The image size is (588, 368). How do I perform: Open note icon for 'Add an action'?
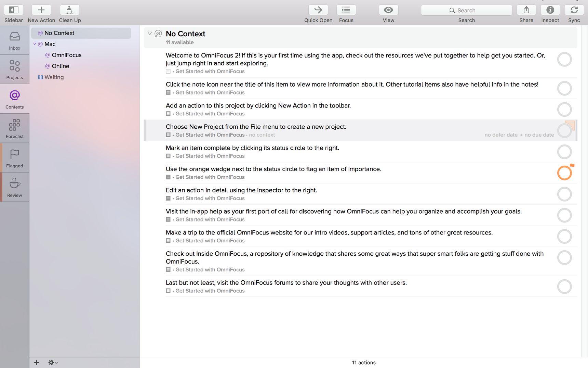[x=168, y=114]
